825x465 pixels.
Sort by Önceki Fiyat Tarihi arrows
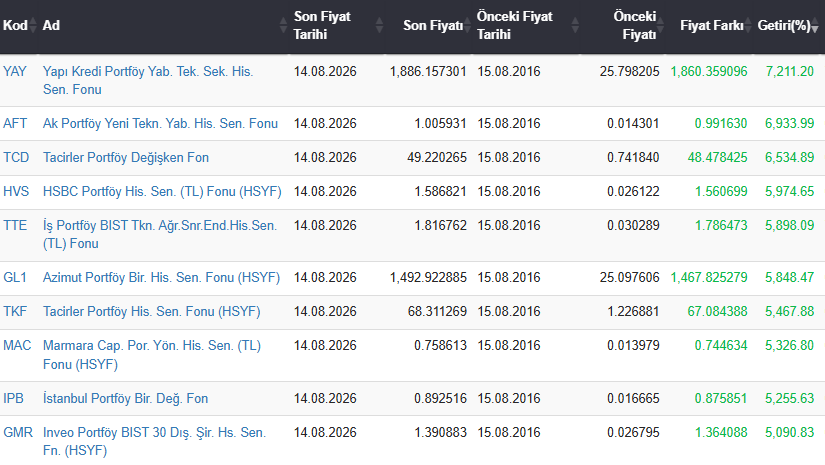tap(575, 25)
